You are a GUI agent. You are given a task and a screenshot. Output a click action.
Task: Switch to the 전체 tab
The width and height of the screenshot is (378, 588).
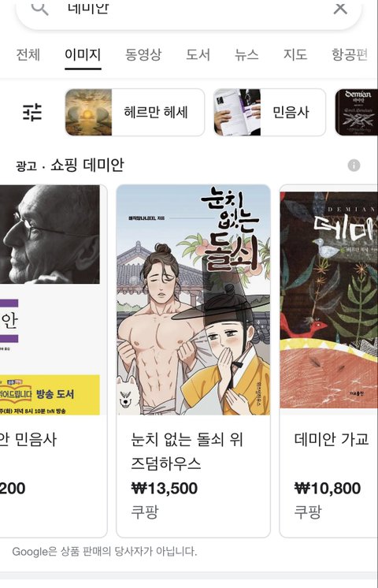(x=28, y=54)
